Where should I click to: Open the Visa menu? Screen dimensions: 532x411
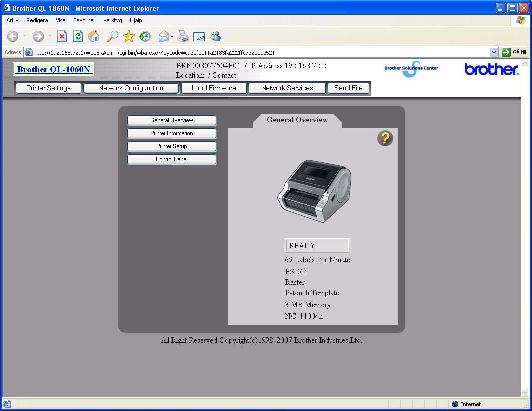coord(61,20)
